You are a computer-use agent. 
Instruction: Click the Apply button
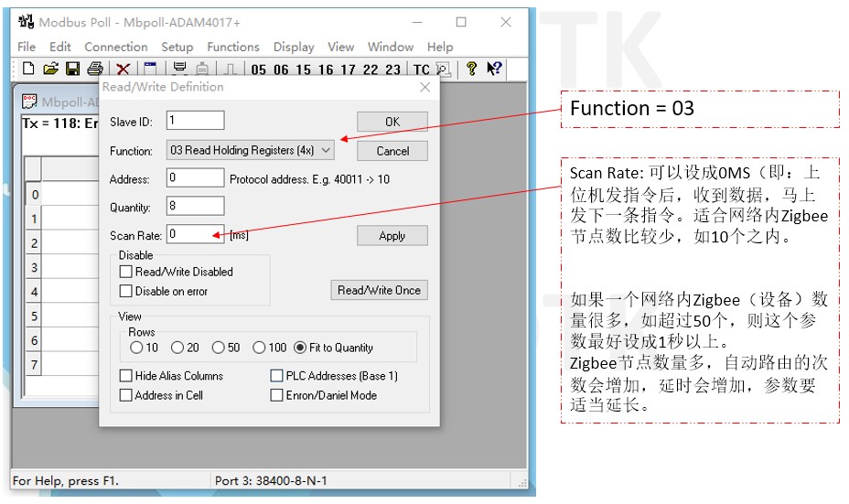tap(392, 235)
